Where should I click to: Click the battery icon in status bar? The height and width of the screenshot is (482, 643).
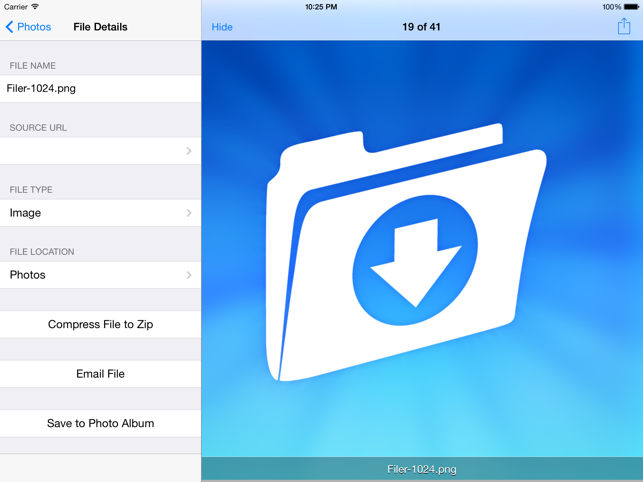(x=631, y=7)
